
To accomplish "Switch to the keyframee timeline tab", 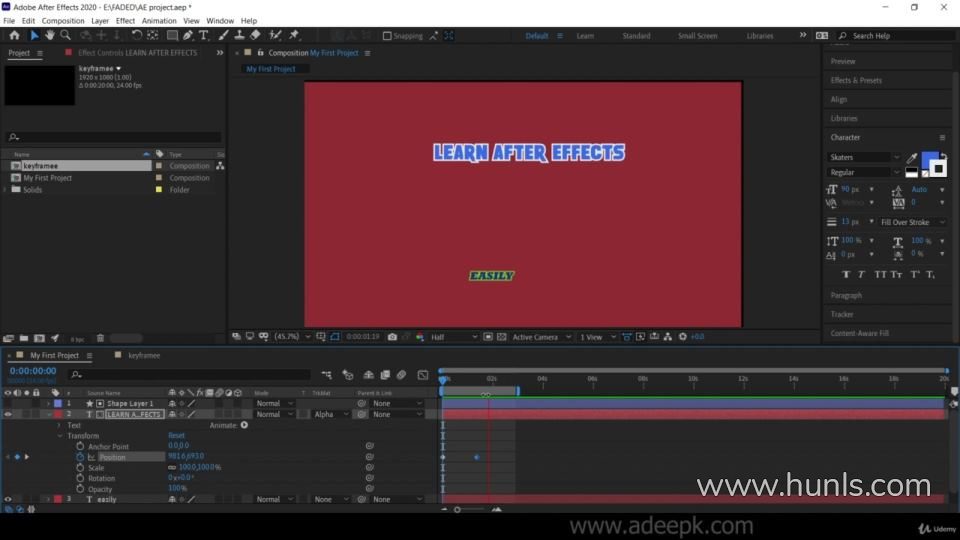I will point(144,355).
